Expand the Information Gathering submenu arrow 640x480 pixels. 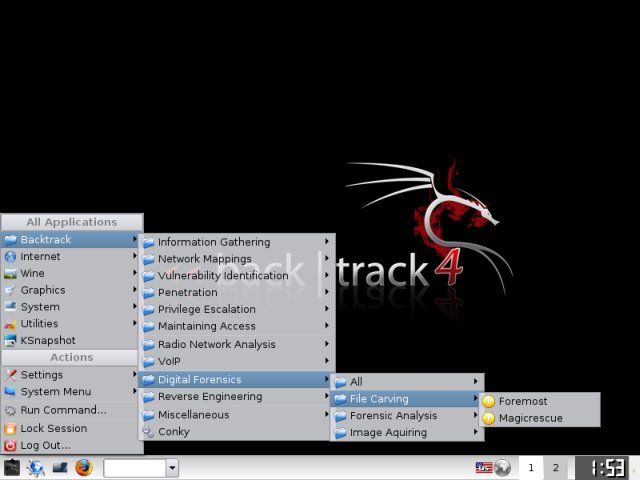pyautogui.click(x=327, y=242)
